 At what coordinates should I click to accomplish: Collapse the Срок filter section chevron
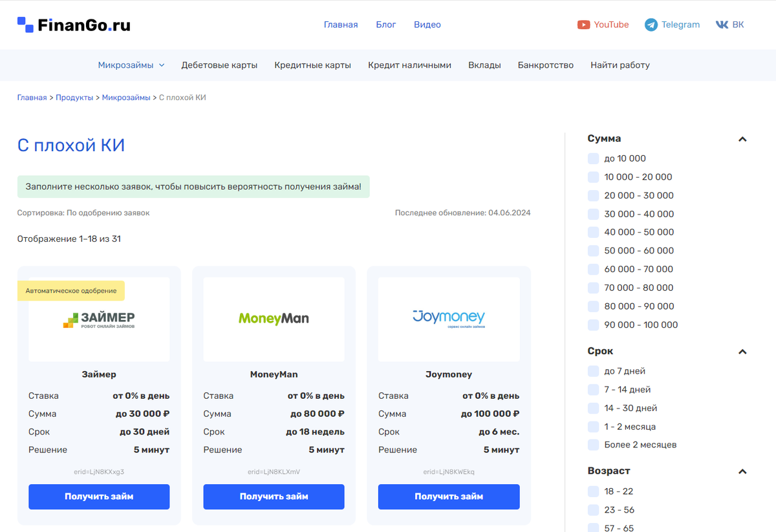click(x=742, y=352)
